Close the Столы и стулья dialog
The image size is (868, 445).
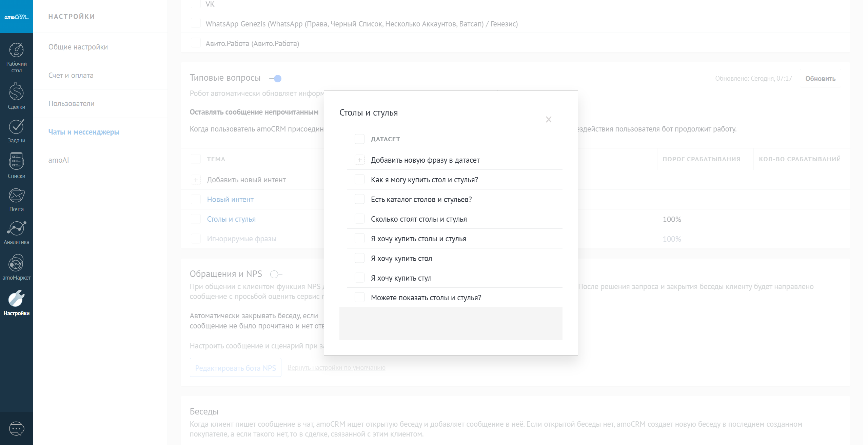tap(549, 120)
